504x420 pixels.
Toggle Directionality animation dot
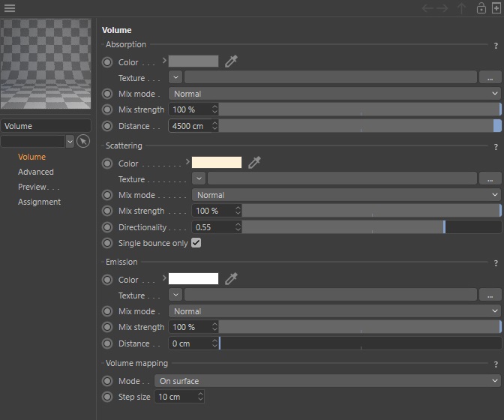click(107, 227)
